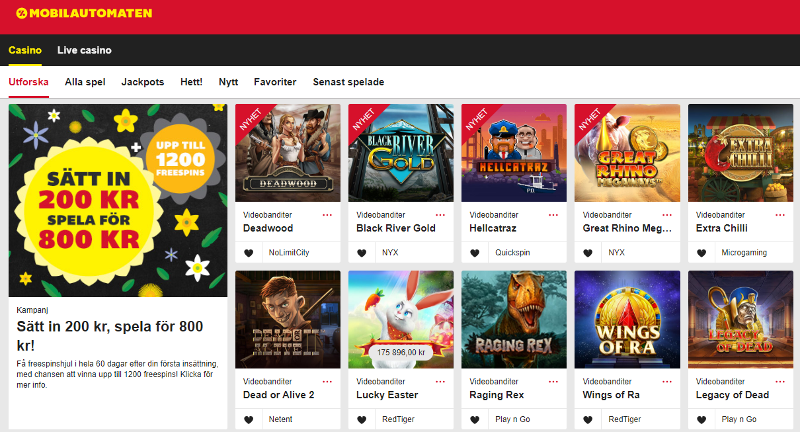The width and height of the screenshot is (800, 432).
Task: Click the Legacy of Dead title
Action: coord(732,395)
